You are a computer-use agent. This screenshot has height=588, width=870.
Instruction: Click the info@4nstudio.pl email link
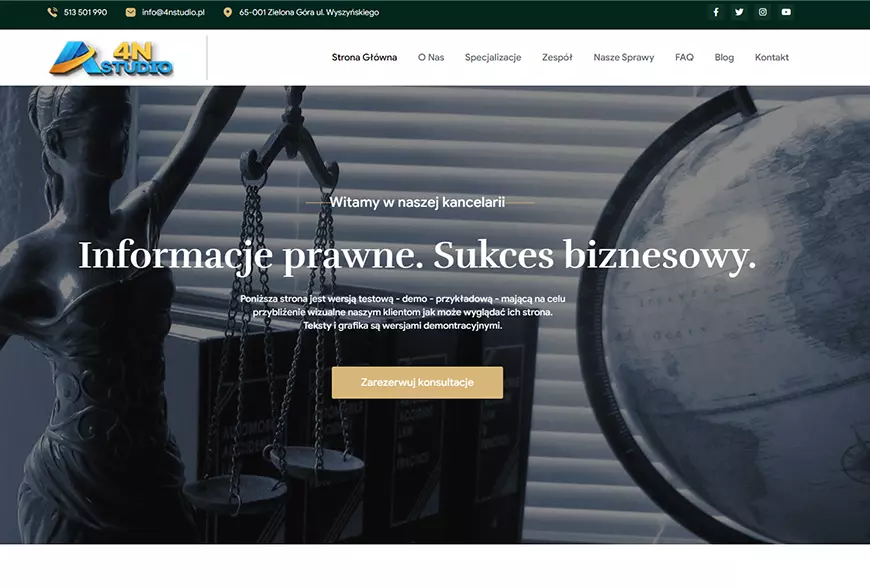point(173,12)
